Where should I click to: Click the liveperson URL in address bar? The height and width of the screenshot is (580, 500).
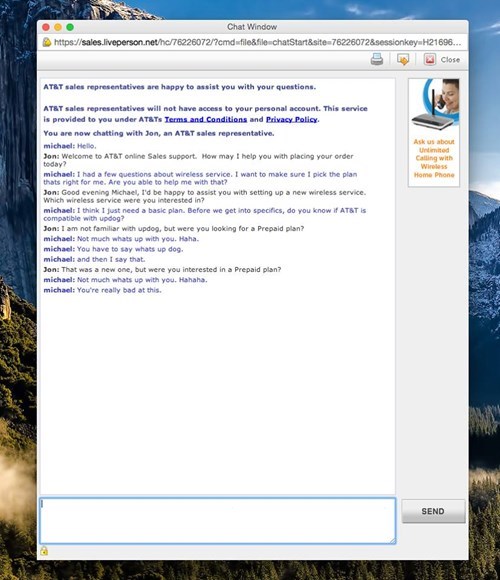click(x=257, y=42)
